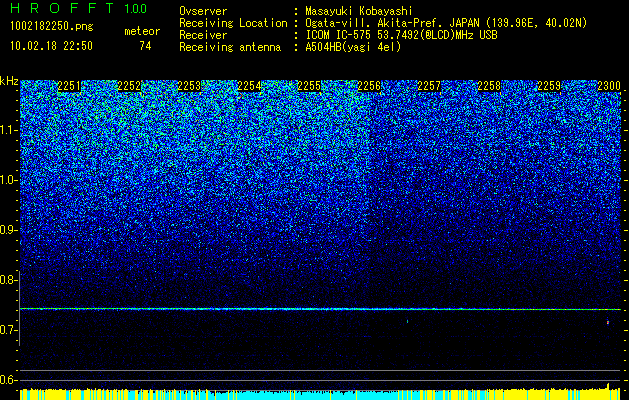Click the red meteor echo near 2300
Image resolution: width=629 pixels, height=400 pixels.
(608, 322)
